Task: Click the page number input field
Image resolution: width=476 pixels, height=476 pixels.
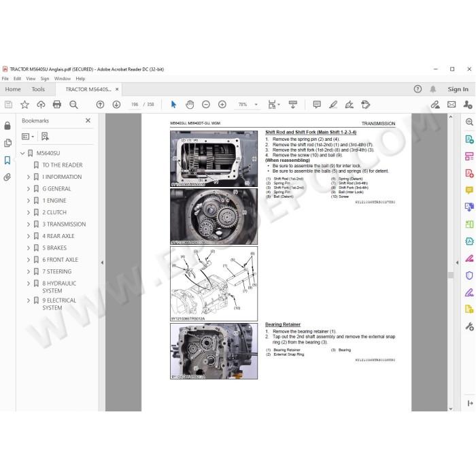Action: point(135,105)
